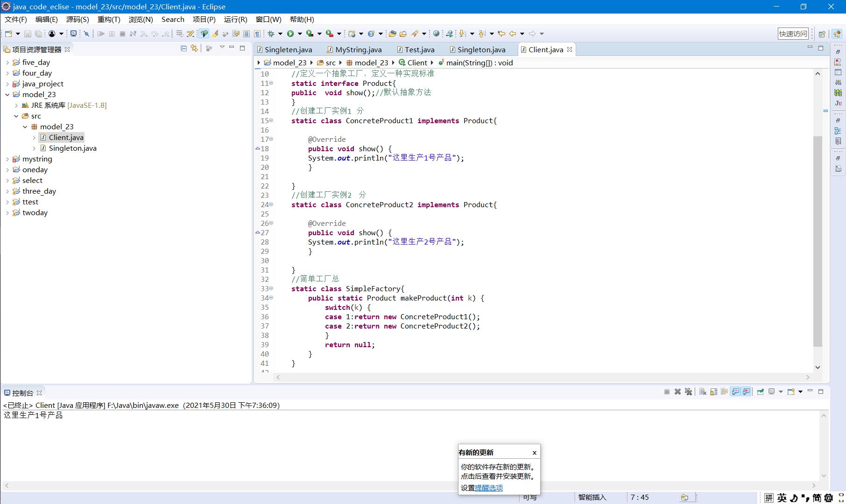Clear the console output
The width and height of the screenshot is (846, 504).
pos(703,392)
